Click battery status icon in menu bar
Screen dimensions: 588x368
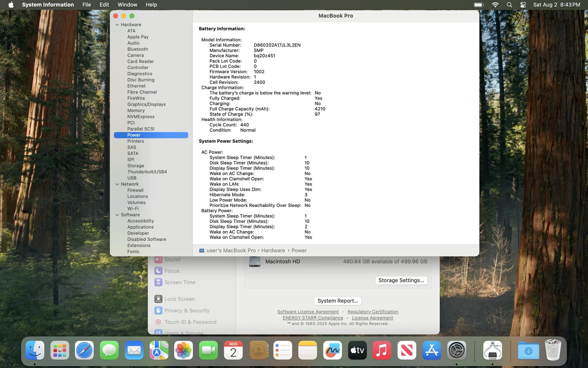tap(479, 5)
